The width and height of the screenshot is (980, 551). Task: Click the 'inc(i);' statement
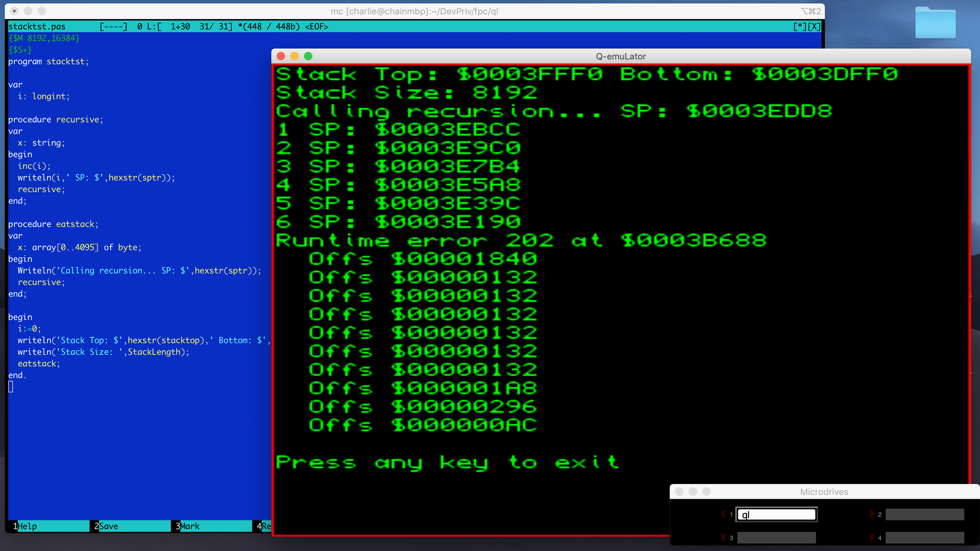click(34, 166)
